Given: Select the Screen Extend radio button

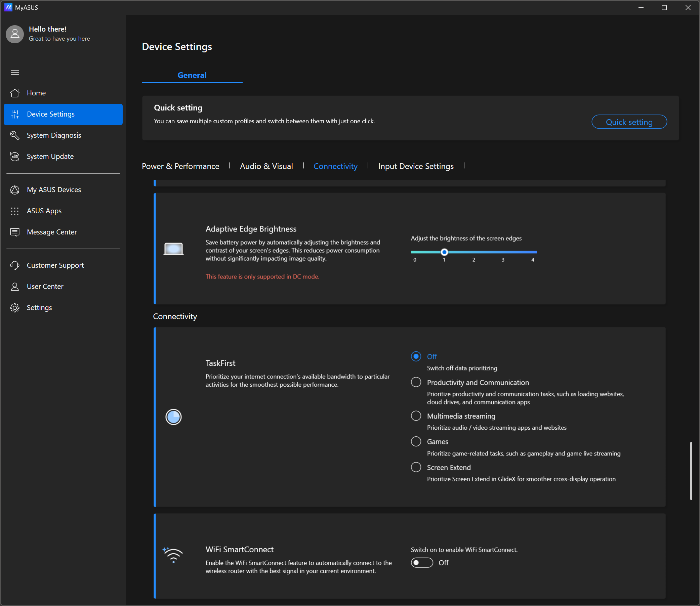Looking at the screenshot, I should coord(416,467).
